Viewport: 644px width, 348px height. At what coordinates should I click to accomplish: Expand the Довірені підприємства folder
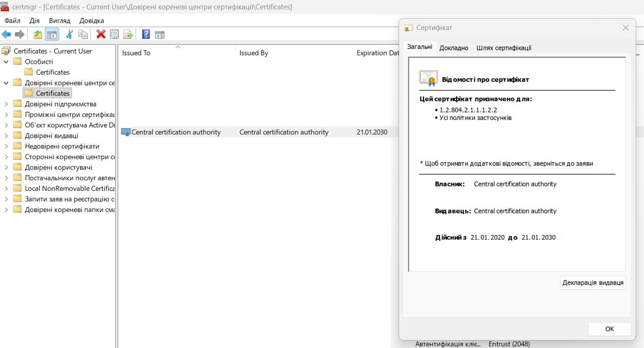[6, 104]
